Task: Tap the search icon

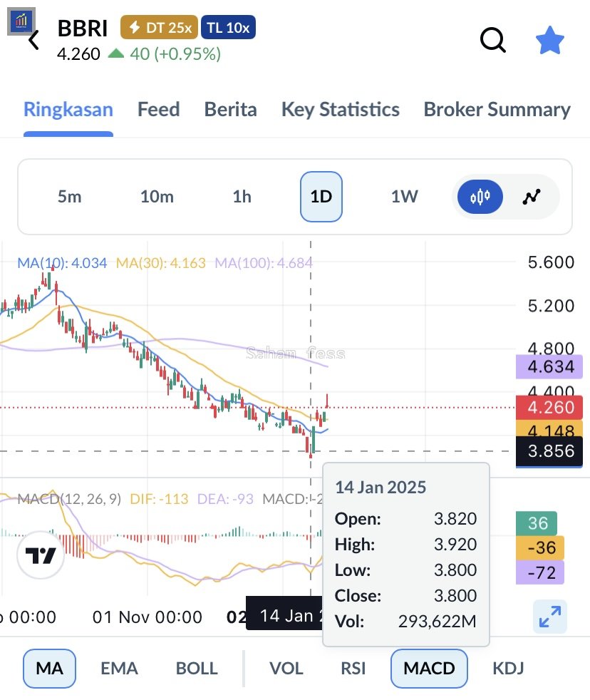Action: click(493, 41)
